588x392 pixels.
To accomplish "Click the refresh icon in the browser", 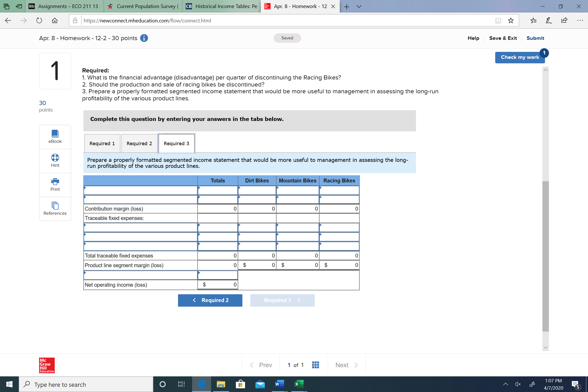I will pos(39,20).
